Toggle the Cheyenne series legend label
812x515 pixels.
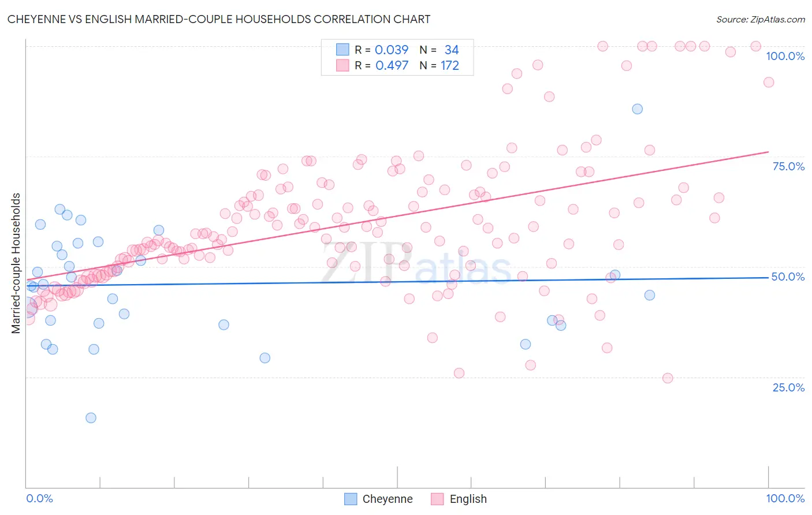click(x=388, y=499)
